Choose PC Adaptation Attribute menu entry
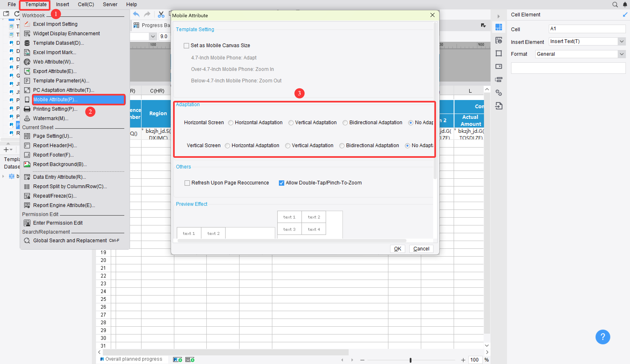 (64, 90)
